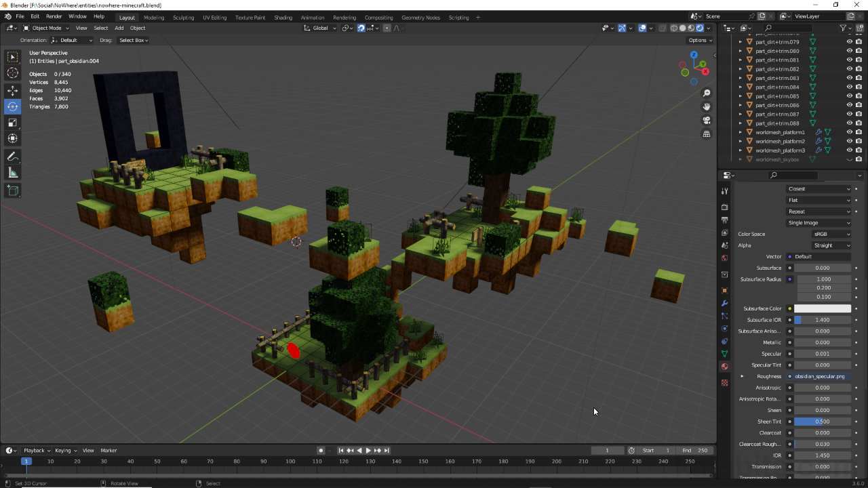868x488 pixels.
Task: Activate the 3D Cursor tool
Action: (13, 73)
